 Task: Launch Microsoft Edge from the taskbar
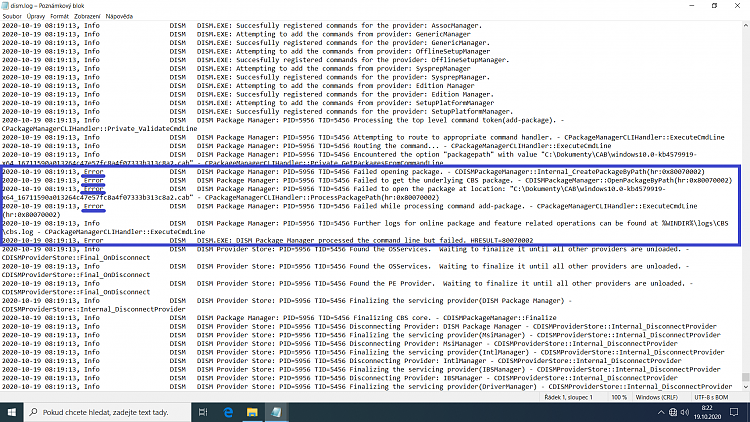(228, 412)
